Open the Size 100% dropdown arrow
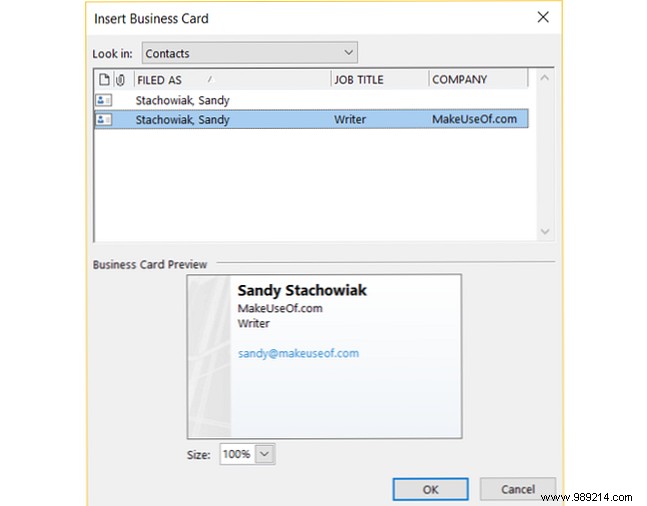647x506 pixels. coord(265,454)
